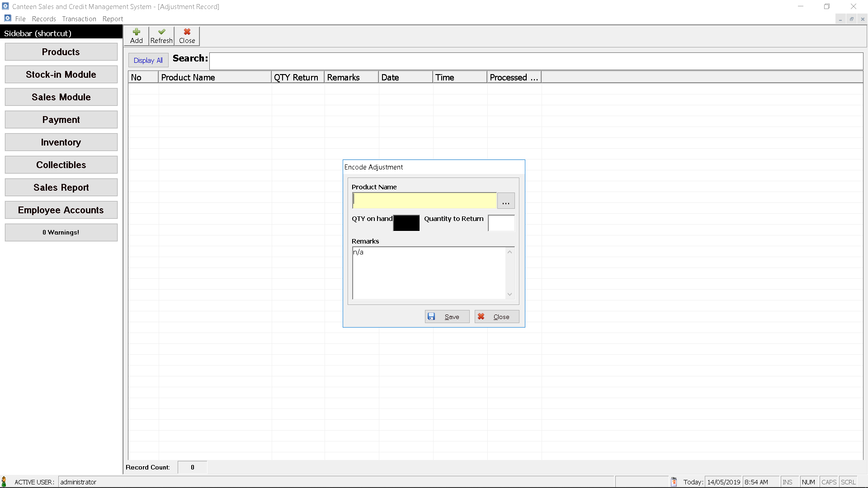Click the 14/05/2019 date in the status bar
Viewport: 868px width, 488px height.
click(724, 482)
